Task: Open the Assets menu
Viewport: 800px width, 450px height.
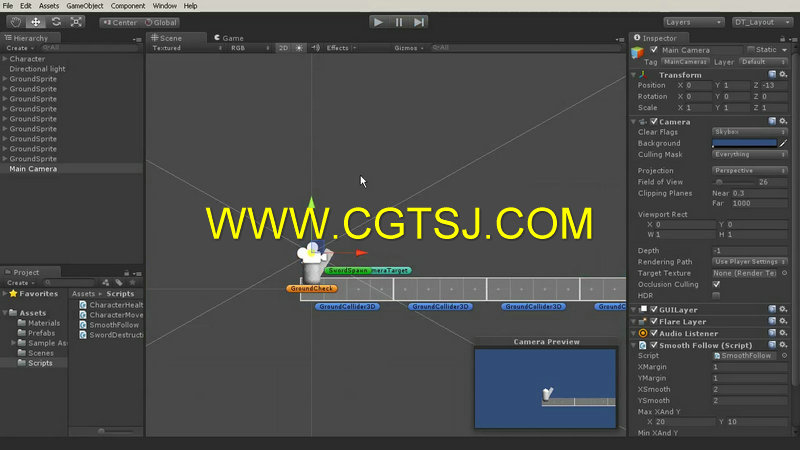Action: click(48, 6)
